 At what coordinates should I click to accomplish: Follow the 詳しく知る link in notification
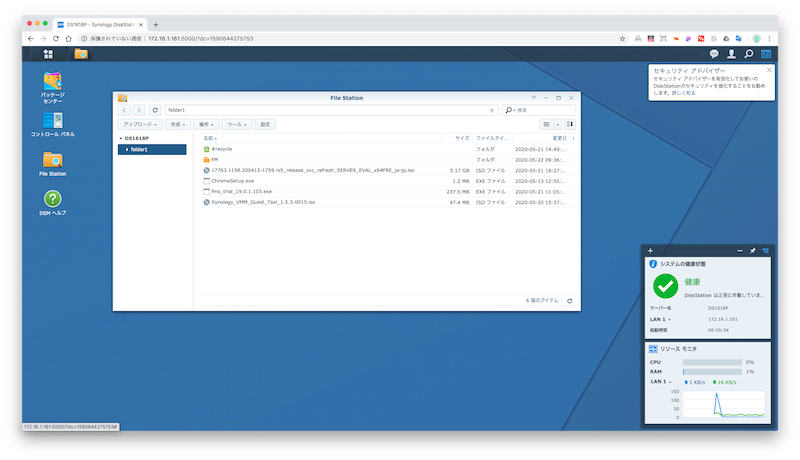[683, 93]
